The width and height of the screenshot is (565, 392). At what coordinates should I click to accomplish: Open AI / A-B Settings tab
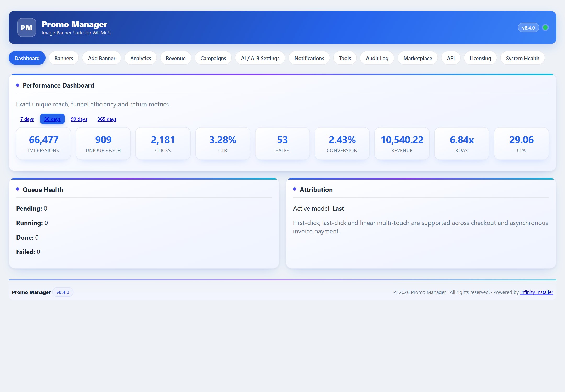pos(260,58)
